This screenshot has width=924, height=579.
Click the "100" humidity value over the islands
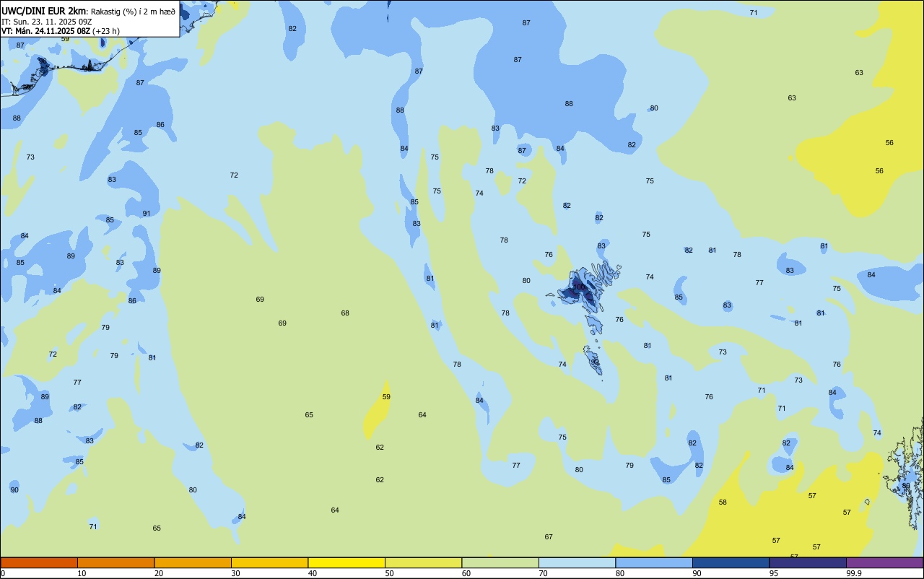click(578, 287)
